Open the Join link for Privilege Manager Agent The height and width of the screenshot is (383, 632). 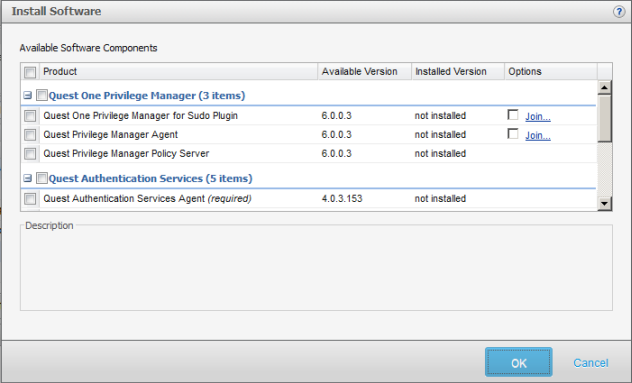pos(538,135)
